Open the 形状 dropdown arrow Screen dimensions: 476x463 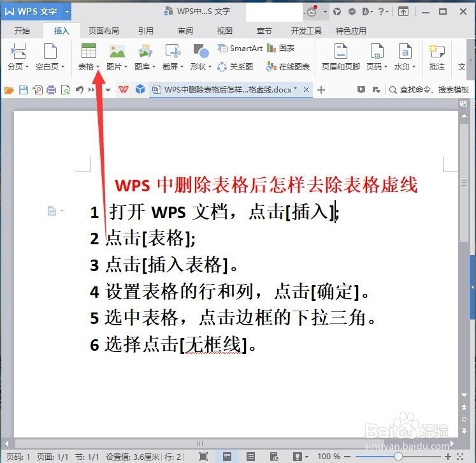click(x=210, y=66)
